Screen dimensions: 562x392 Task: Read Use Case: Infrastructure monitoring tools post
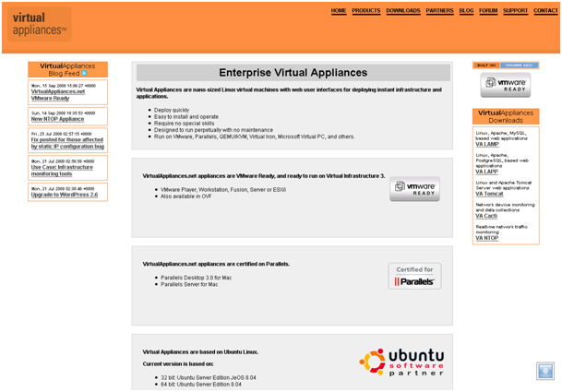click(62, 171)
